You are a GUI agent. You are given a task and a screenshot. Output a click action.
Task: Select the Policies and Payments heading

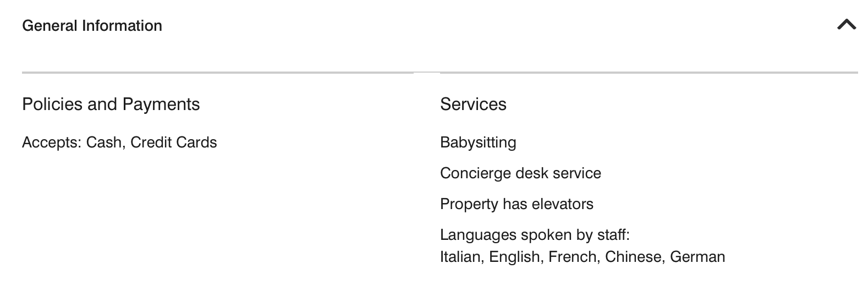point(111,104)
